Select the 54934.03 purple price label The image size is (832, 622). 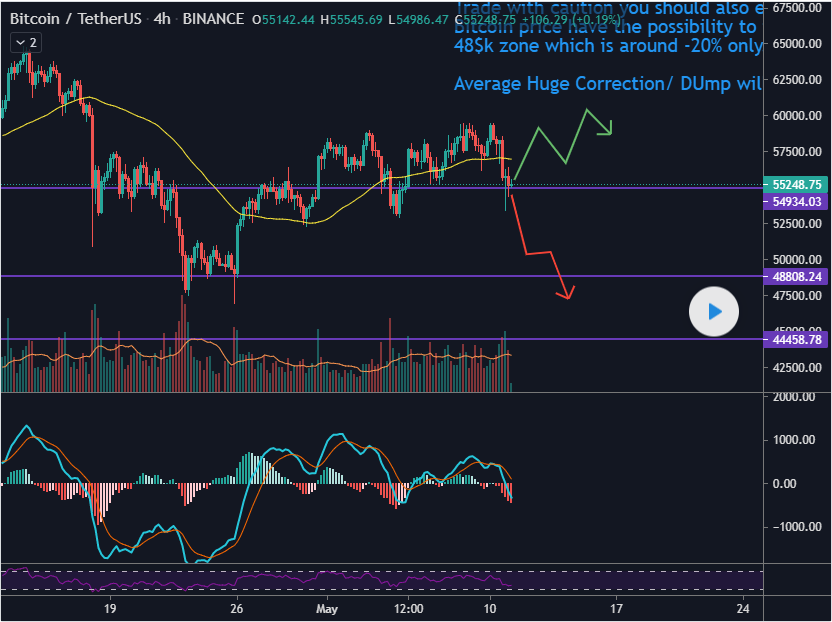coord(797,202)
